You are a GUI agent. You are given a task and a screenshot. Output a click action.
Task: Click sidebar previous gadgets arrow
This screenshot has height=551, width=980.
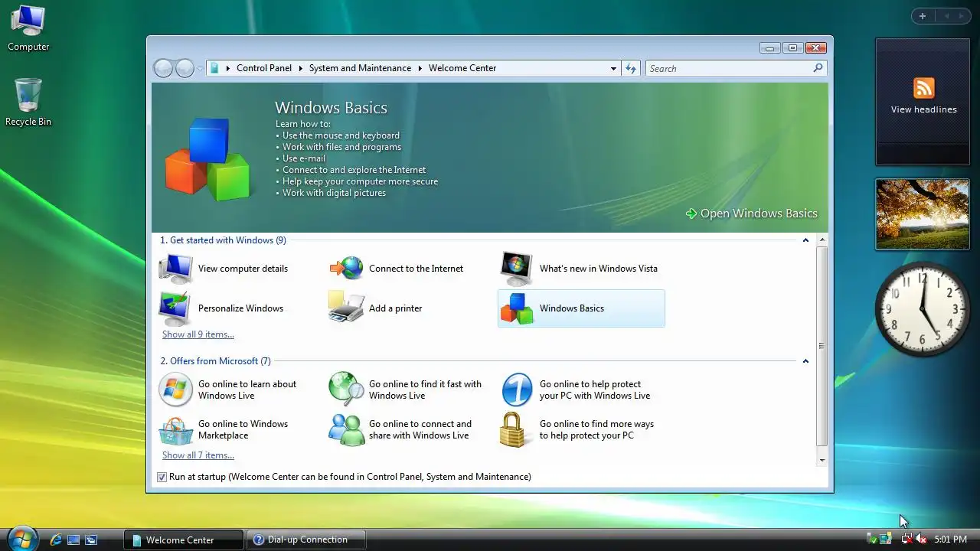pos(946,16)
